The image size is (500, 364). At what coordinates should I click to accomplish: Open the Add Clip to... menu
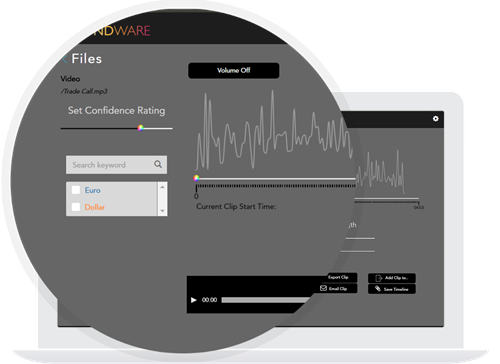point(392,278)
